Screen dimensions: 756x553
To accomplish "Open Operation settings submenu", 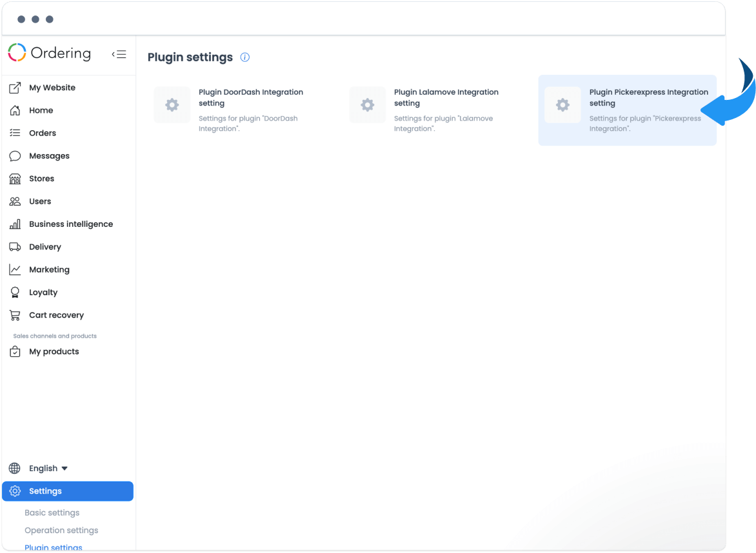I will 61,530.
